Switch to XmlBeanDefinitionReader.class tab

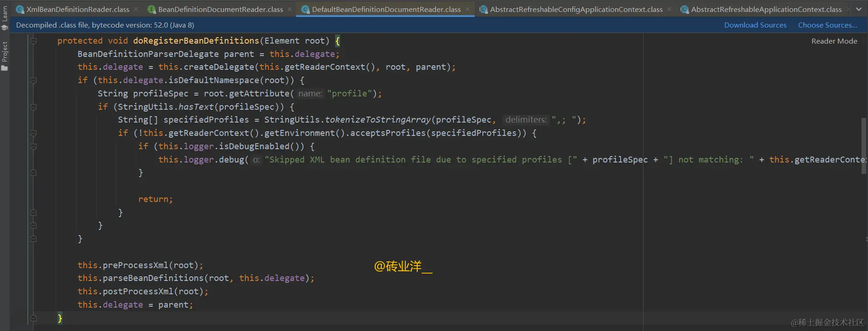pos(78,9)
